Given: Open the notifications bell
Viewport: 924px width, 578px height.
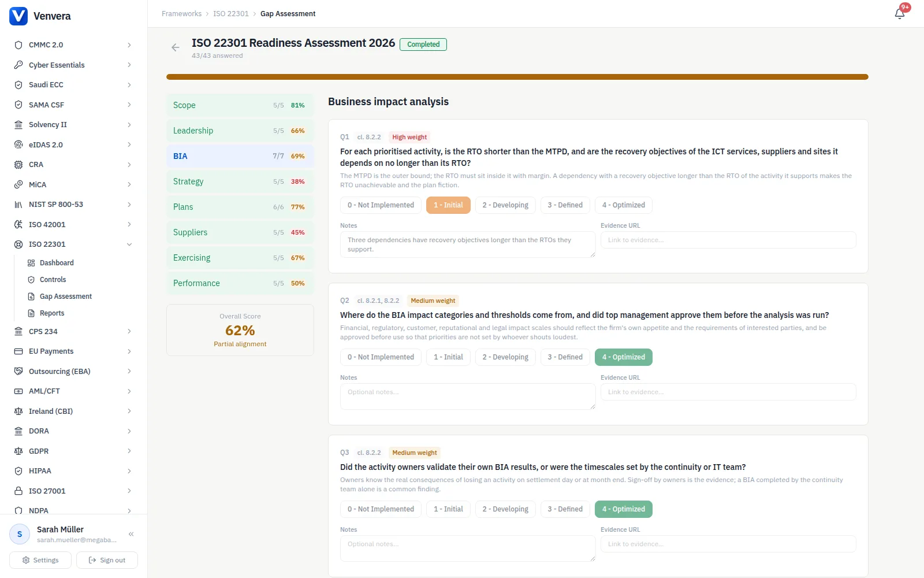Looking at the screenshot, I should tap(900, 13).
